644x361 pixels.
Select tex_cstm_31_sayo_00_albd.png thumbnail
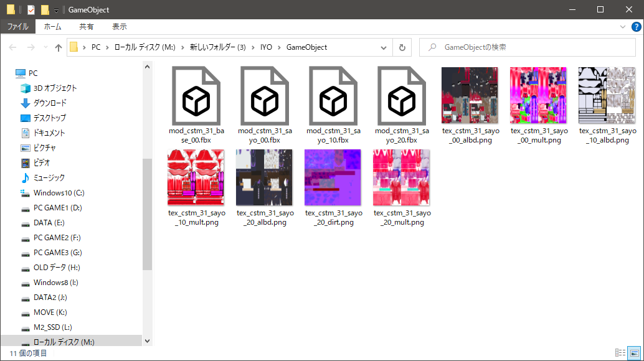click(470, 95)
